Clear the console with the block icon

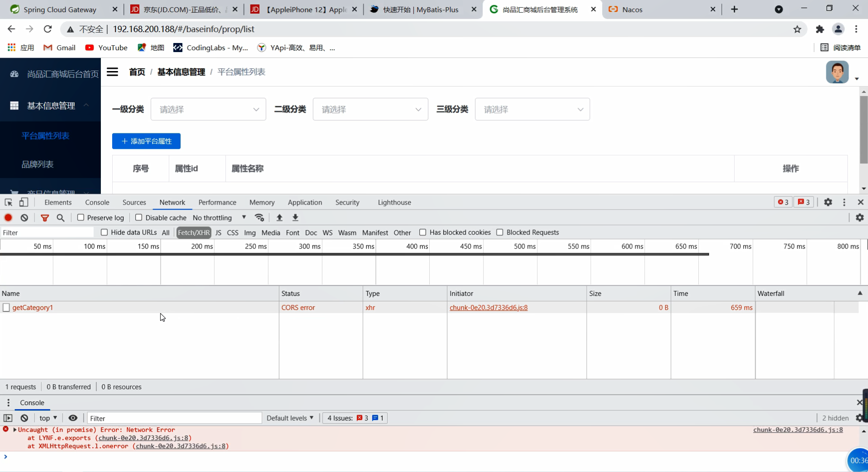pyautogui.click(x=24, y=418)
